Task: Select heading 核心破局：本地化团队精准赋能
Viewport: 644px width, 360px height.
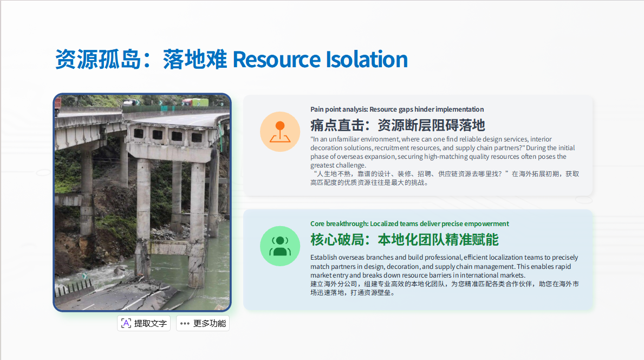Action: point(405,240)
